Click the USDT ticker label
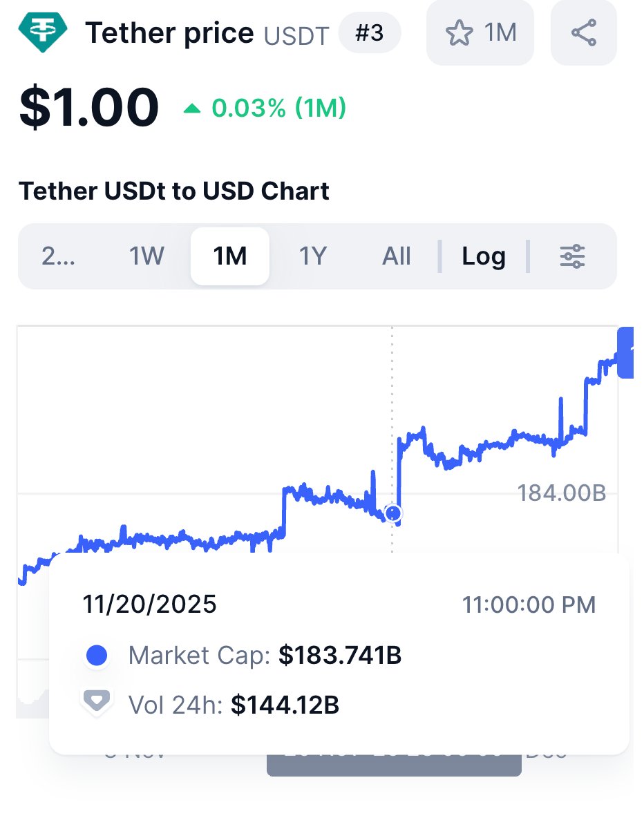Viewport: 644px width, 818px height. click(296, 35)
